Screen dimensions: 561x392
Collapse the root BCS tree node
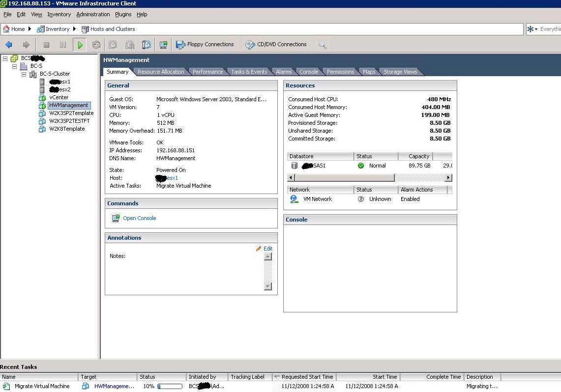(x=5, y=58)
